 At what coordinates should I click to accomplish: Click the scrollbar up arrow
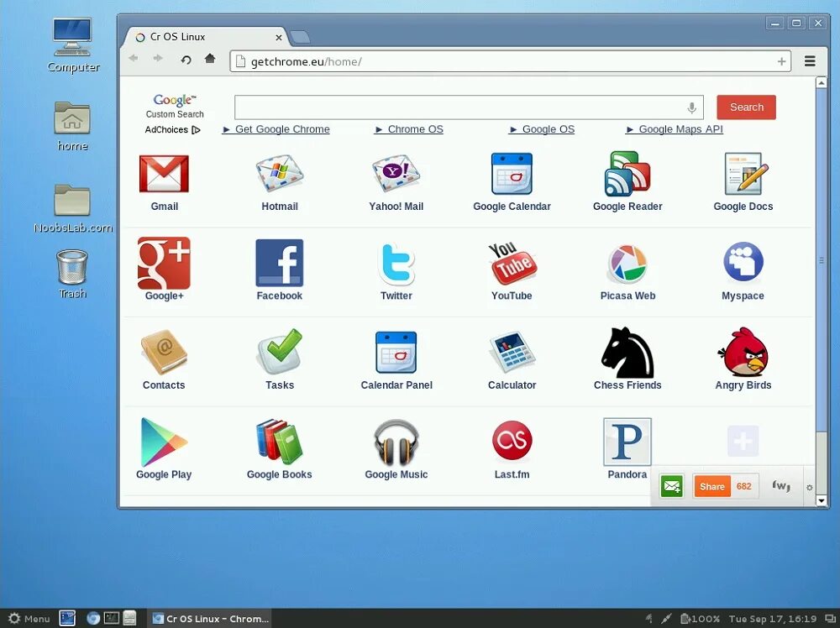tap(822, 82)
